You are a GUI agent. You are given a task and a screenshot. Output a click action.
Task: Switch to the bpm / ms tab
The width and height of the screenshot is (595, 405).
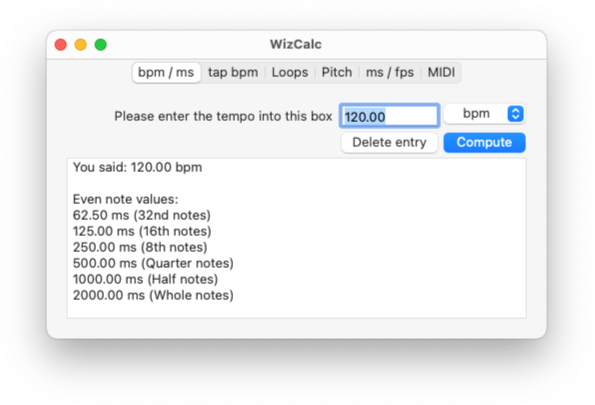click(x=166, y=72)
